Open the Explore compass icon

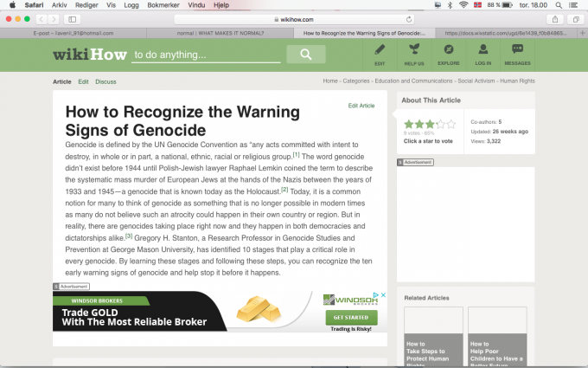(x=448, y=53)
